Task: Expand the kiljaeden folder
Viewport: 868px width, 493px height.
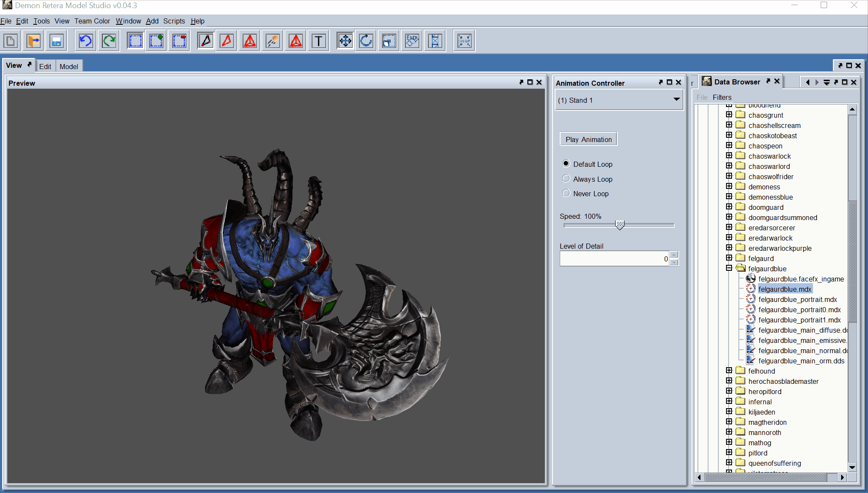Action: [x=729, y=412]
